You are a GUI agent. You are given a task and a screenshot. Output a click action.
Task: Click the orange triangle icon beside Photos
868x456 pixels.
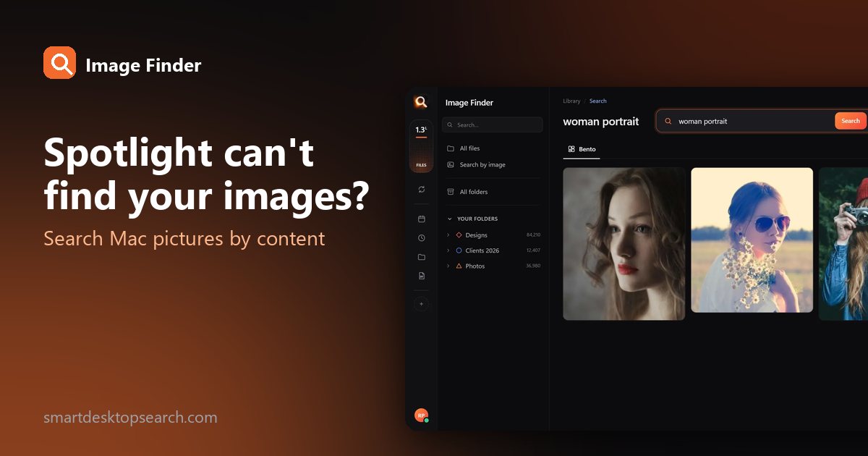point(459,266)
